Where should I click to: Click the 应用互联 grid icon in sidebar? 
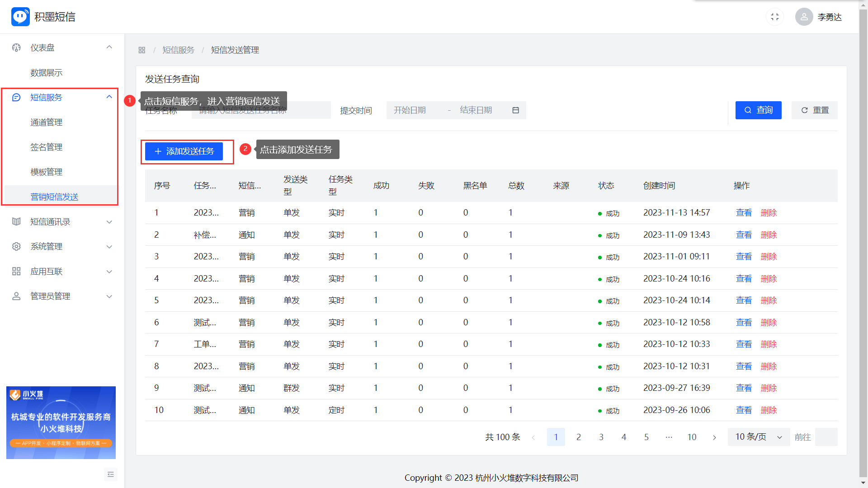[x=16, y=271]
